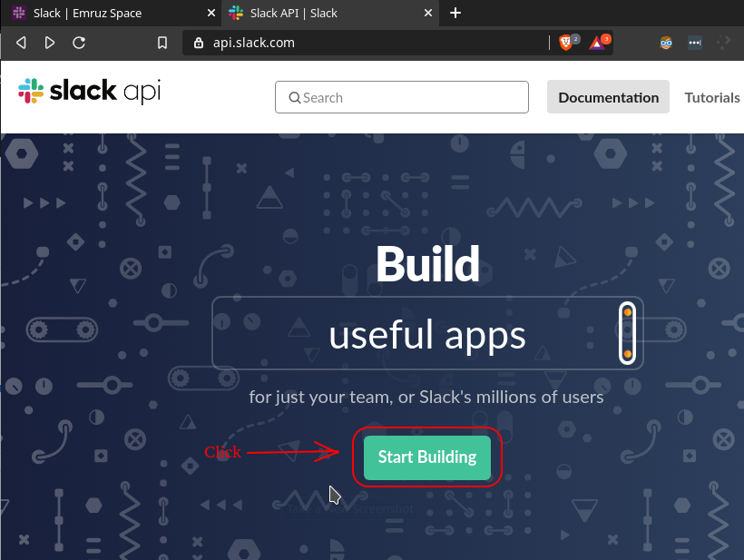The height and width of the screenshot is (560, 744).
Task: Open the Brave Shields lion icon
Action: 565,43
